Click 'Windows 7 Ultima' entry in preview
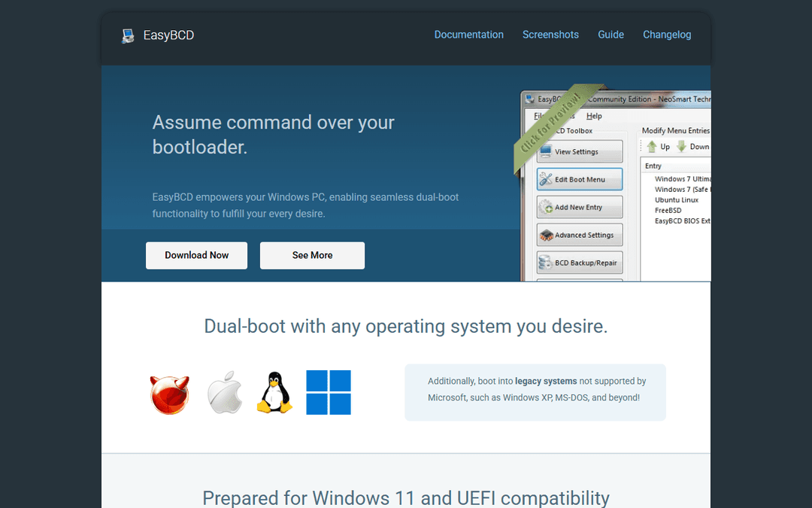 (683, 179)
